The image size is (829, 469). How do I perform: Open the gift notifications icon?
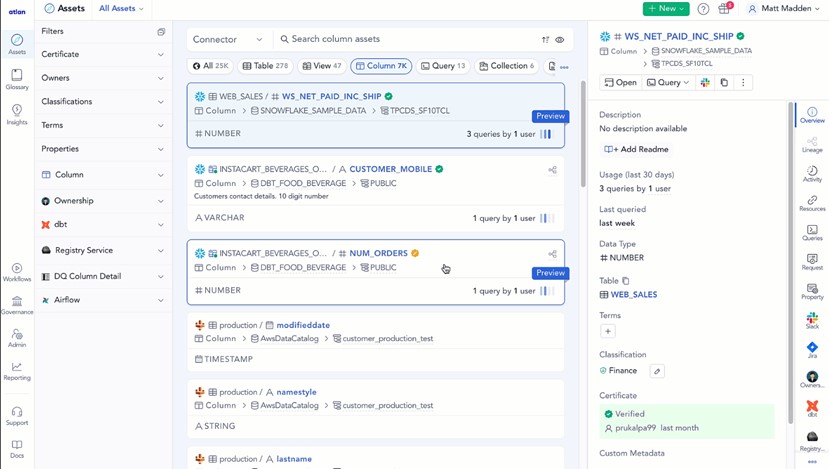click(724, 8)
